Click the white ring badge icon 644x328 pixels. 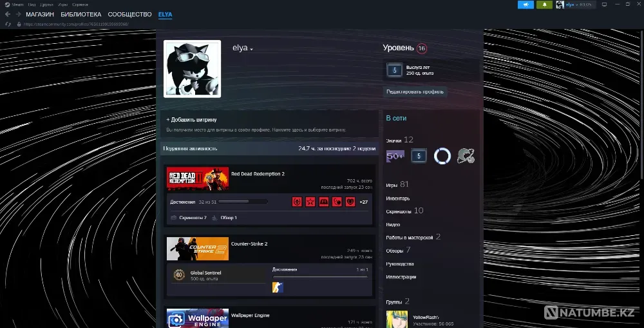coord(442,156)
